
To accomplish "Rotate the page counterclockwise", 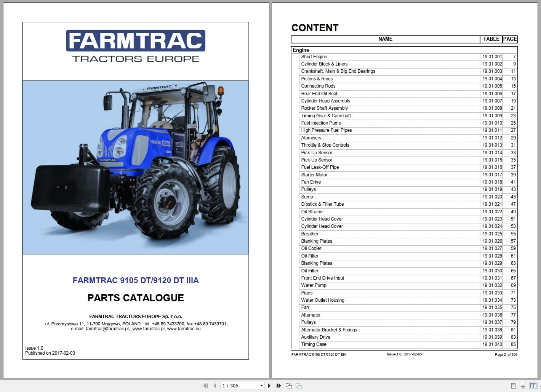I will click(289, 386).
